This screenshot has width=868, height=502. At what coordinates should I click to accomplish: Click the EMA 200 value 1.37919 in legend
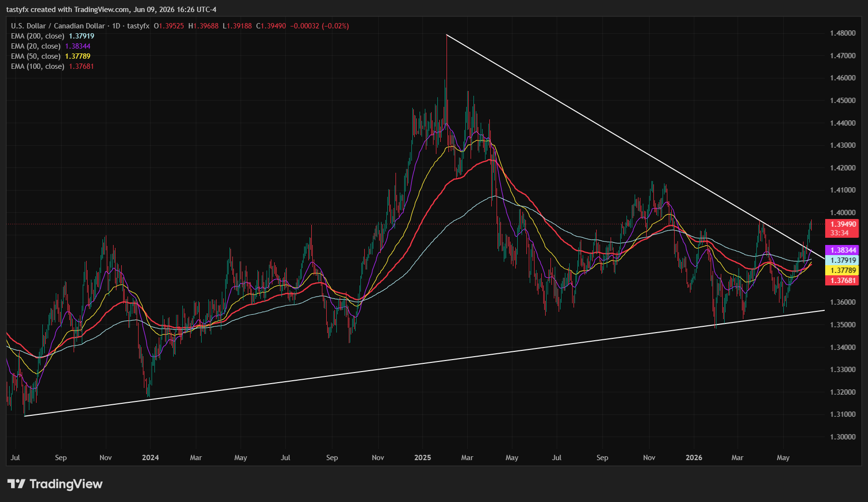coord(81,36)
